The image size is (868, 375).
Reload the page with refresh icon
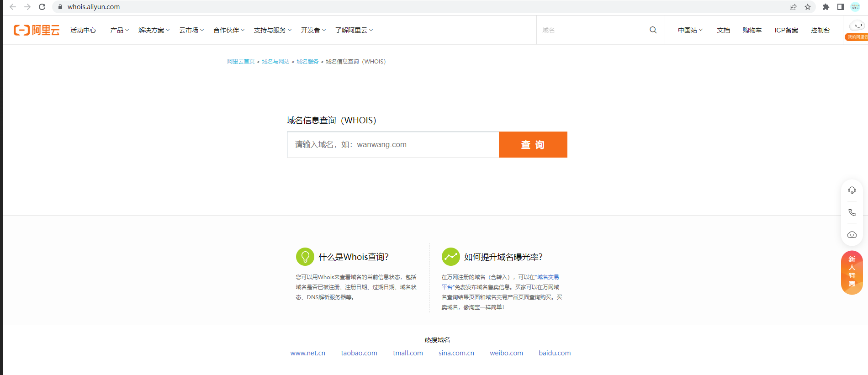pos(42,7)
